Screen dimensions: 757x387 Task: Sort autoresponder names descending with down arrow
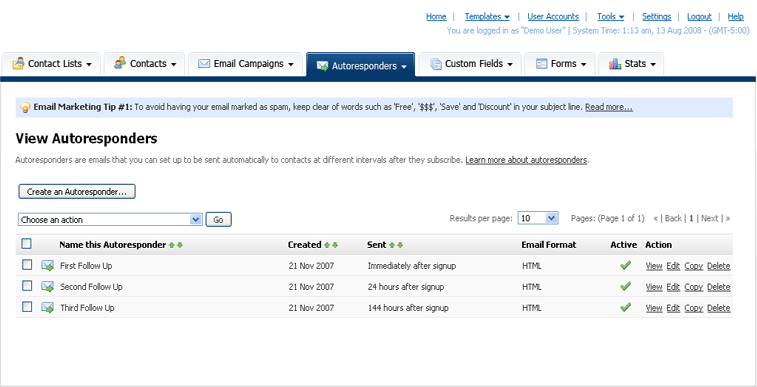180,245
